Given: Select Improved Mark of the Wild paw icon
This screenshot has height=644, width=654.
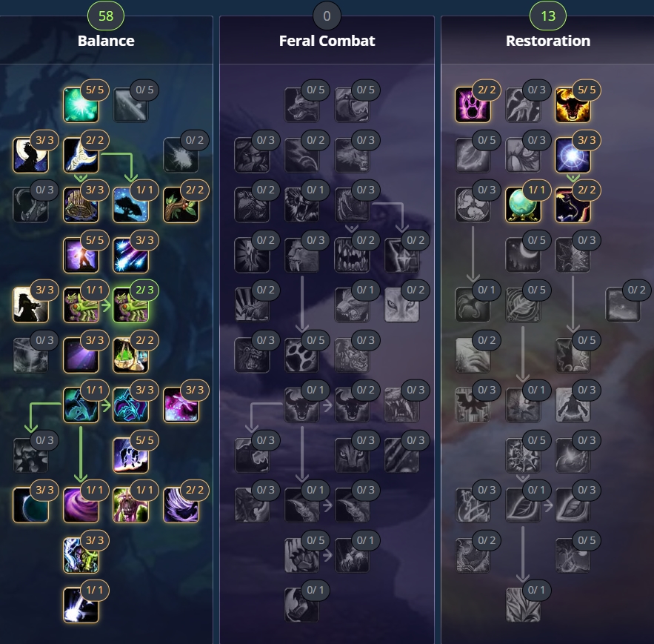Looking at the screenshot, I should click(473, 104).
